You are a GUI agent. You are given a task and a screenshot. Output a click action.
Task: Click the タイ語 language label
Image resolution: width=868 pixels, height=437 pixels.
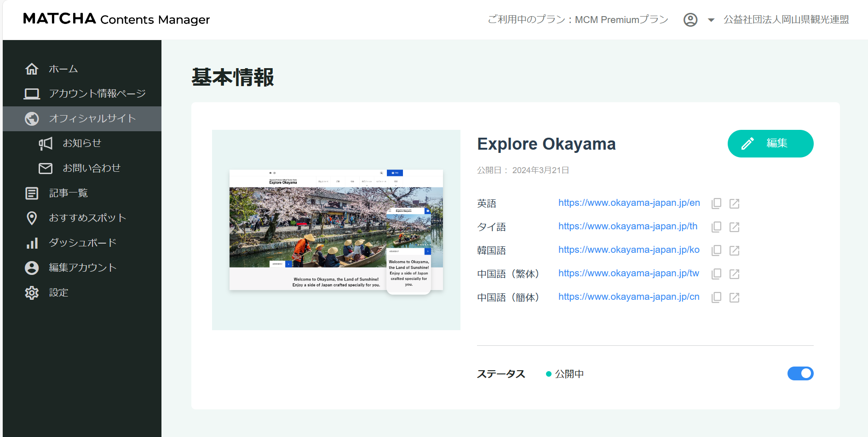click(491, 227)
